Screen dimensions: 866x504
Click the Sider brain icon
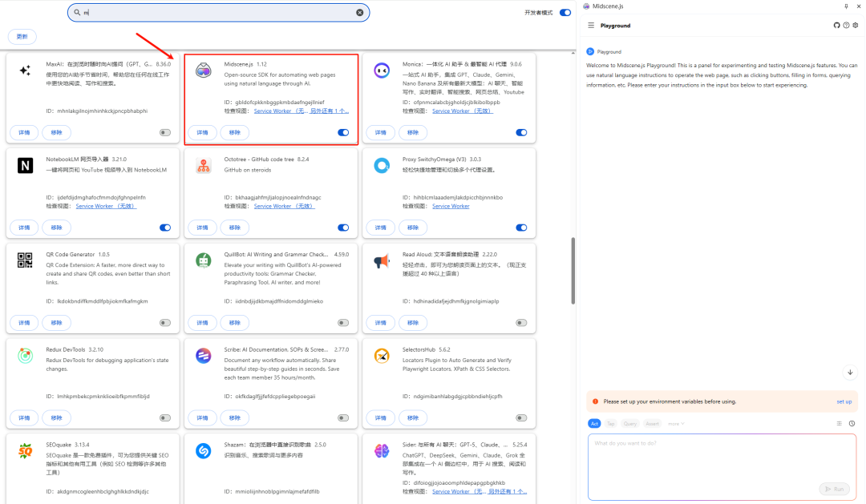382,451
